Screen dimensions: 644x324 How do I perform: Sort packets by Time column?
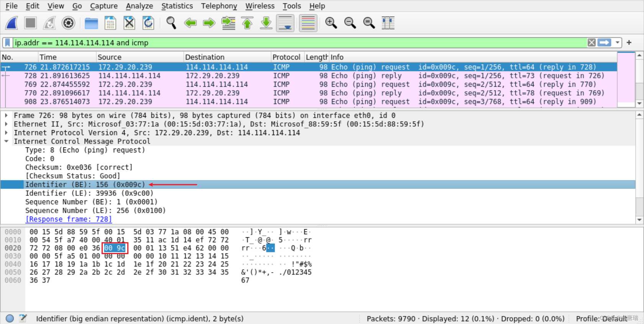tap(67, 57)
